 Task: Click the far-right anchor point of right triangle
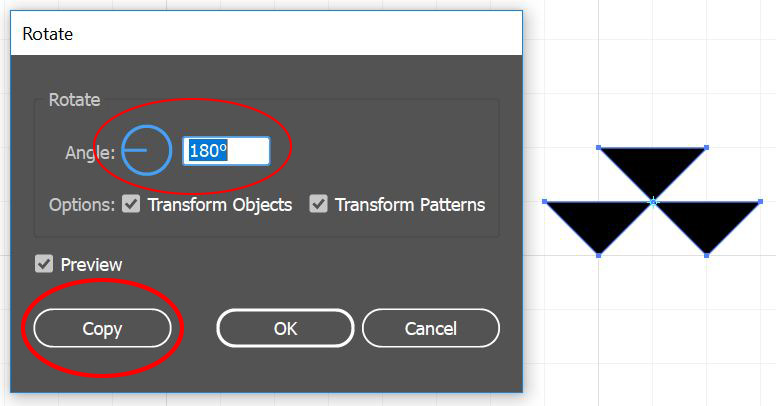761,202
